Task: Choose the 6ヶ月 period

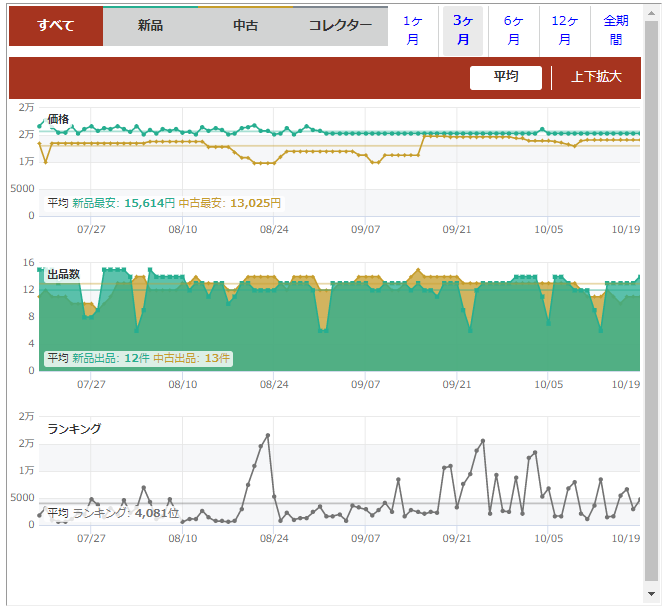Action: coord(513,30)
